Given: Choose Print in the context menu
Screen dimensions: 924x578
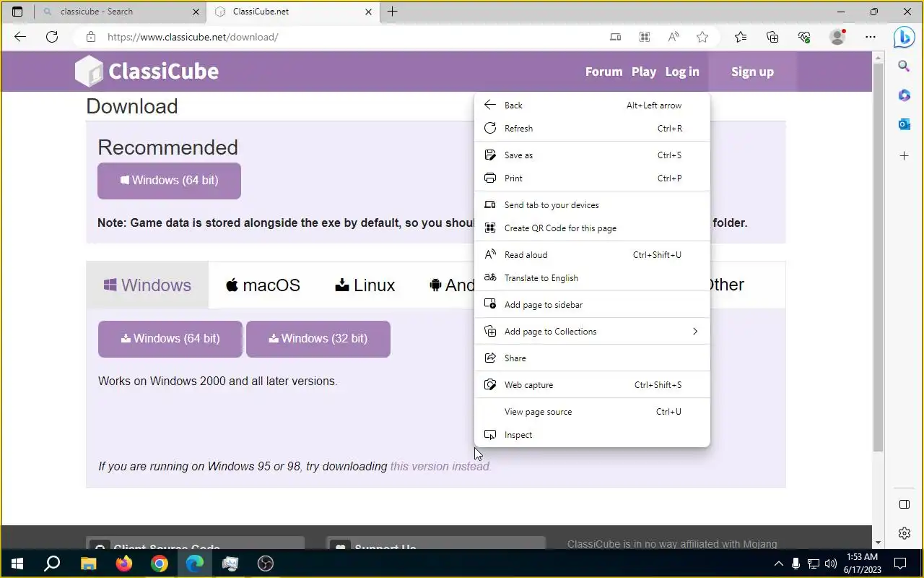Looking at the screenshot, I should 592,178.
